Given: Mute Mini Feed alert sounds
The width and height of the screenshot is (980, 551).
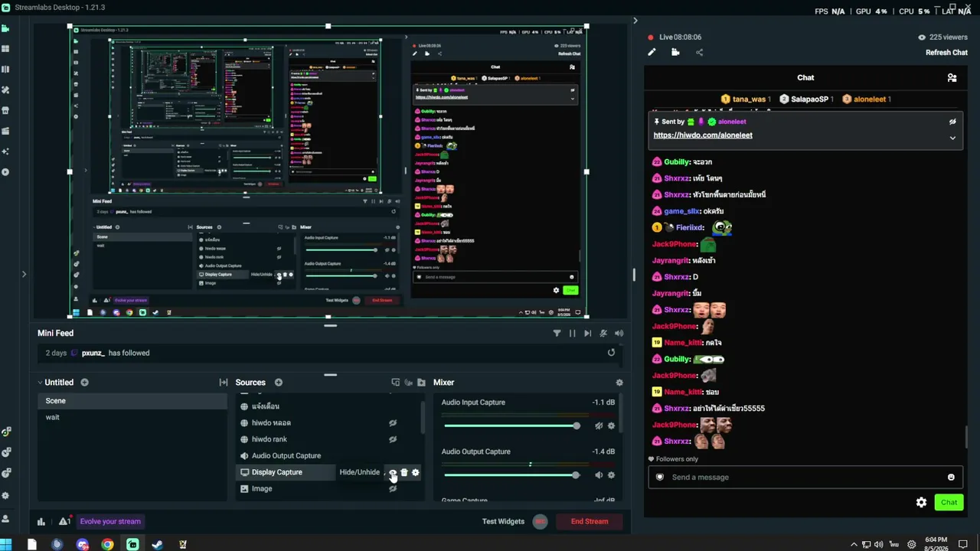Looking at the screenshot, I should (603, 333).
